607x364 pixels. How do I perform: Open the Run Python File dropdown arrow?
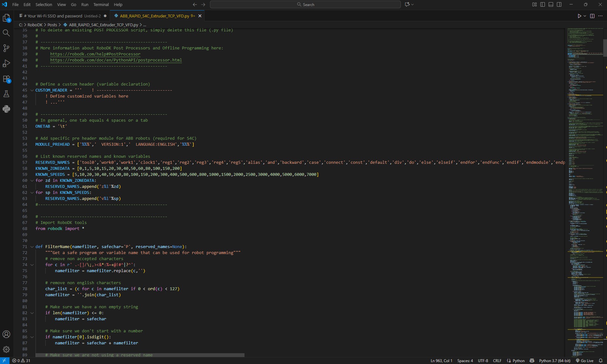pyautogui.click(x=585, y=16)
